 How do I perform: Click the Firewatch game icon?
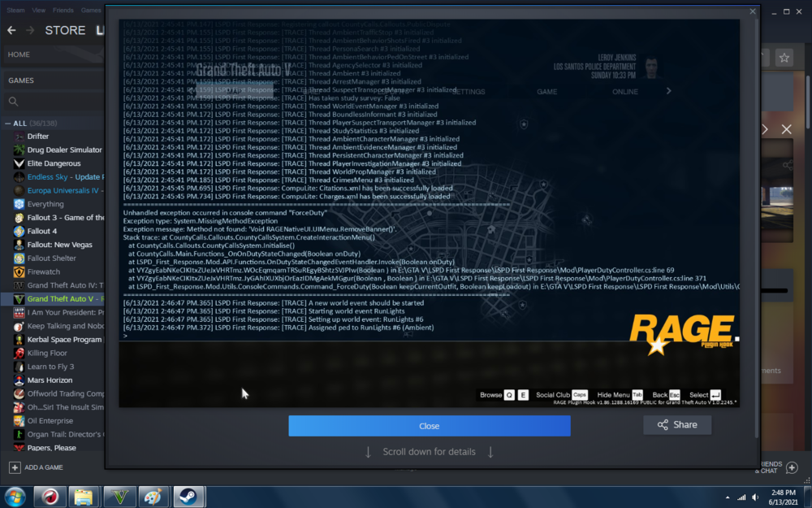tap(19, 271)
